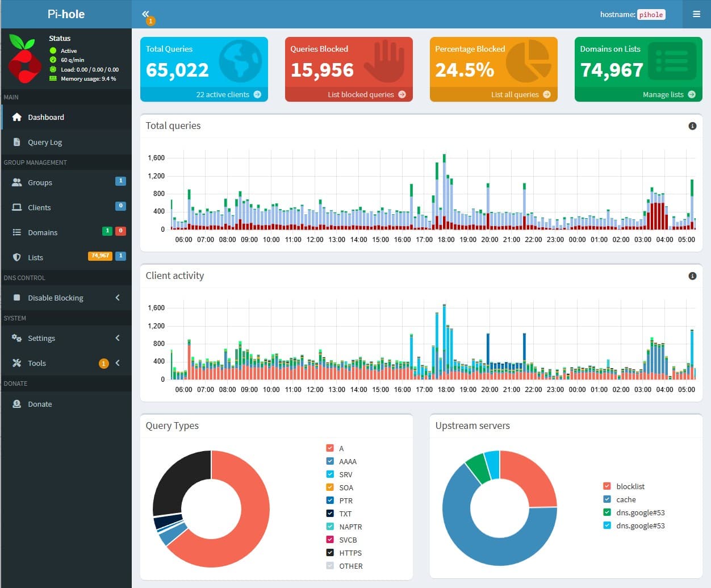Image resolution: width=711 pixels, height=588 pixels.
Task: Open the Dashboard via its home icon
Action: pos(16,117)
